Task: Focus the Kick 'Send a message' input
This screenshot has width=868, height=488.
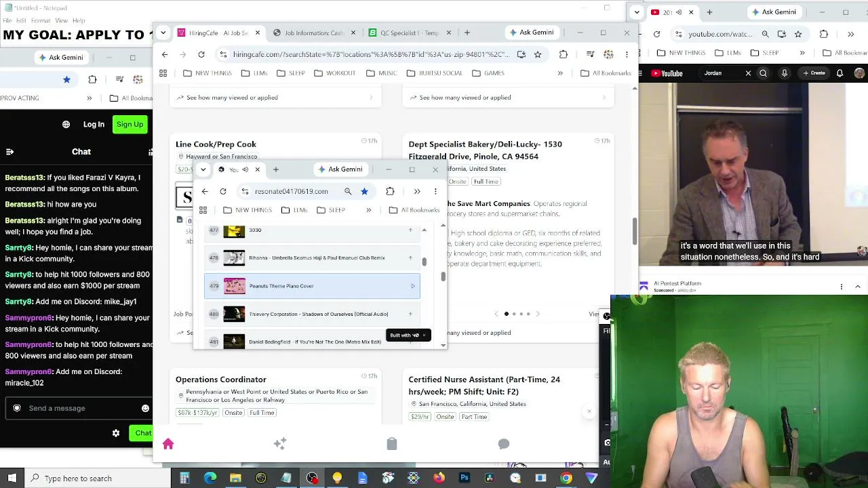Action: tap(80, 408)
